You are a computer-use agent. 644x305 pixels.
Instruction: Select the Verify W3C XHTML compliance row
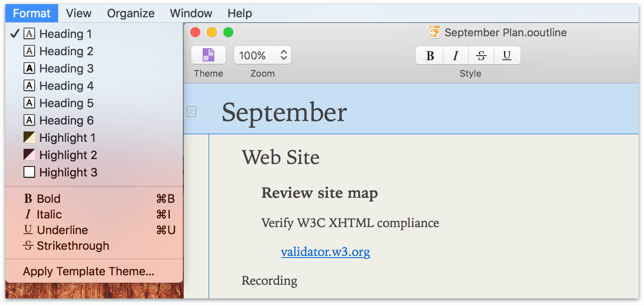(350, 223)
